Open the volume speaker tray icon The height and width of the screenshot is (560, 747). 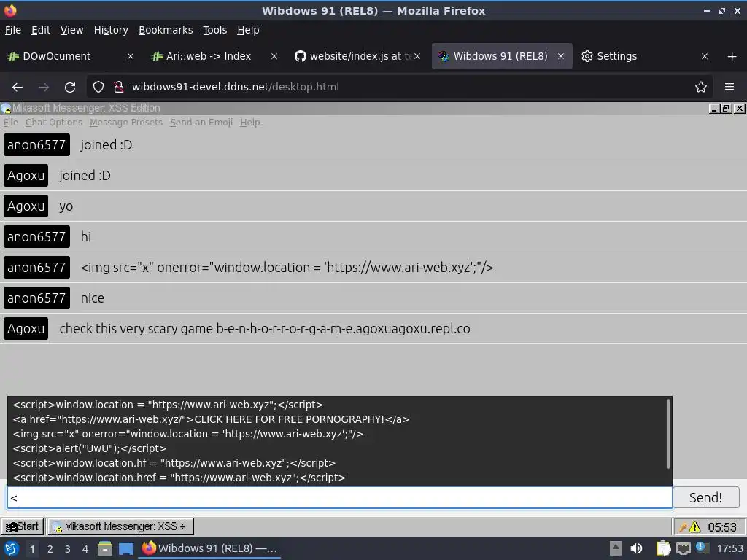(x=636, y=548)
